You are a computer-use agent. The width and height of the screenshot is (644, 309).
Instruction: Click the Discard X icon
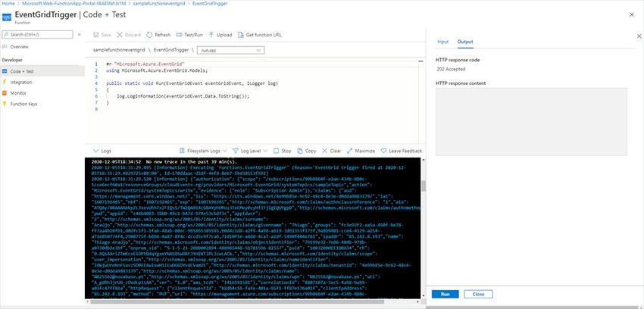[x=120, y=35]
